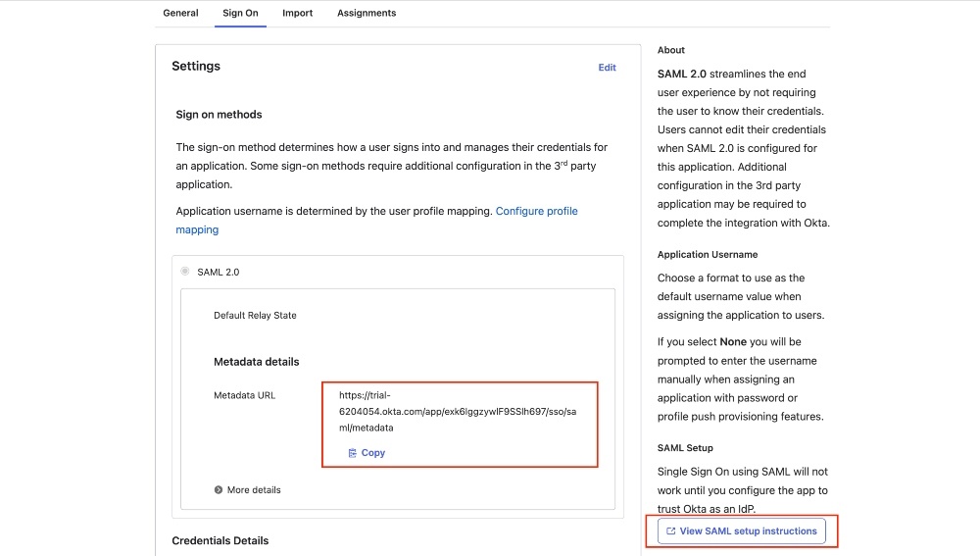
Task: Click the clipboard icon beside Copy
Action: click(x=353, y=453)
